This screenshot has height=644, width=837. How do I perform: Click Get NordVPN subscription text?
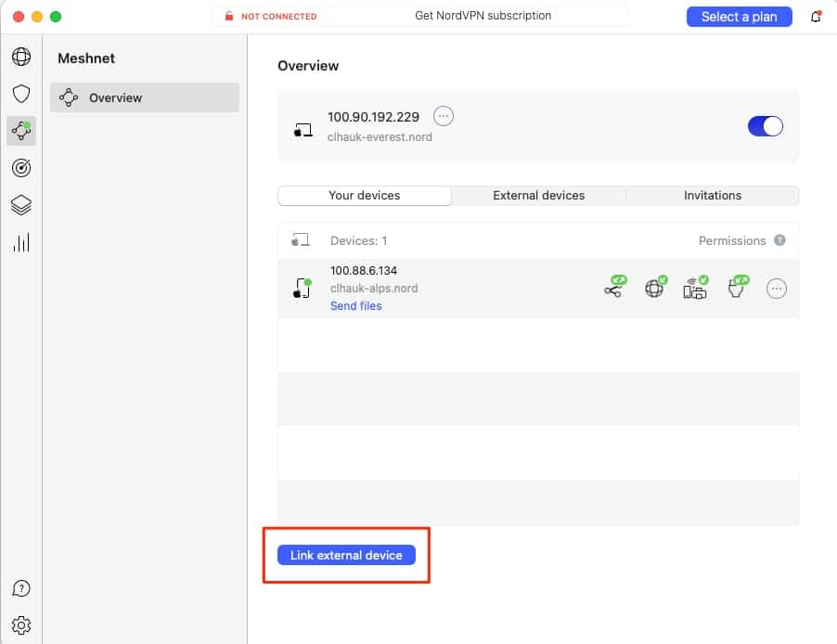(x=483, y=16)
